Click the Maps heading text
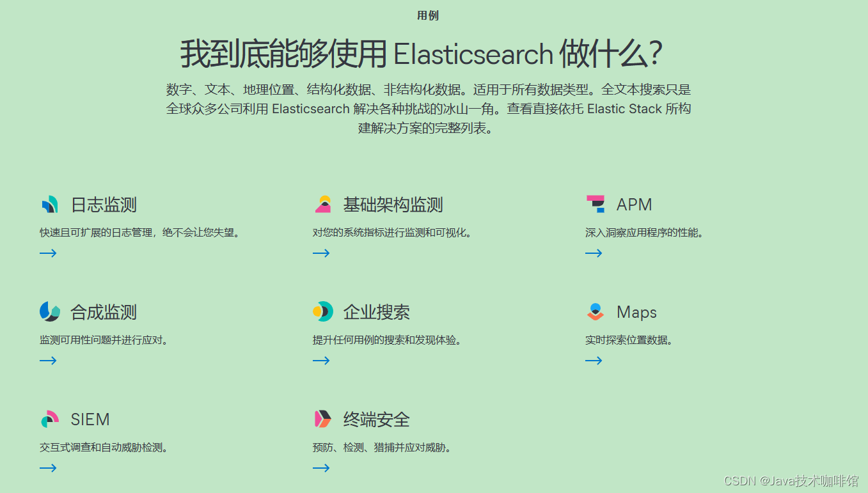868x493 pixels. 637,311
